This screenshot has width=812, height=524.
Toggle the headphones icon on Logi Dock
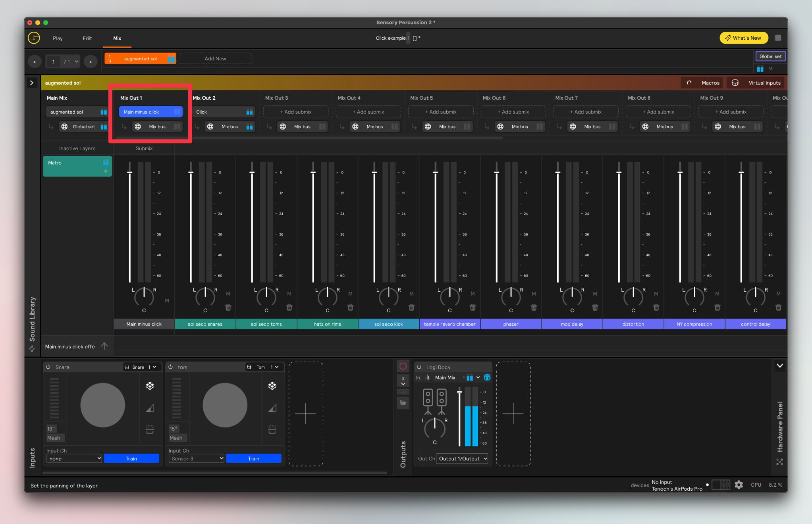pyautogui.click(x=487, y=377)
